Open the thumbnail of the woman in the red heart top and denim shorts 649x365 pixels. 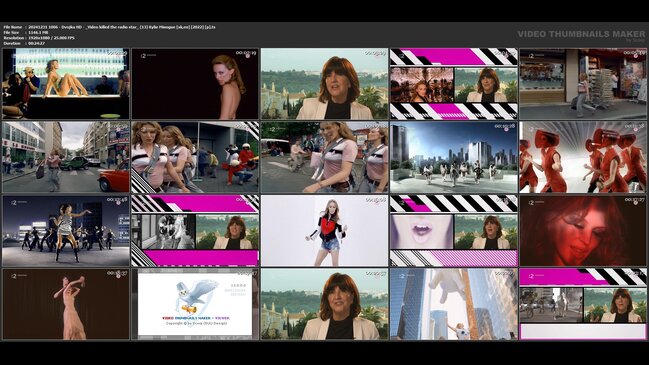[324, 231]
